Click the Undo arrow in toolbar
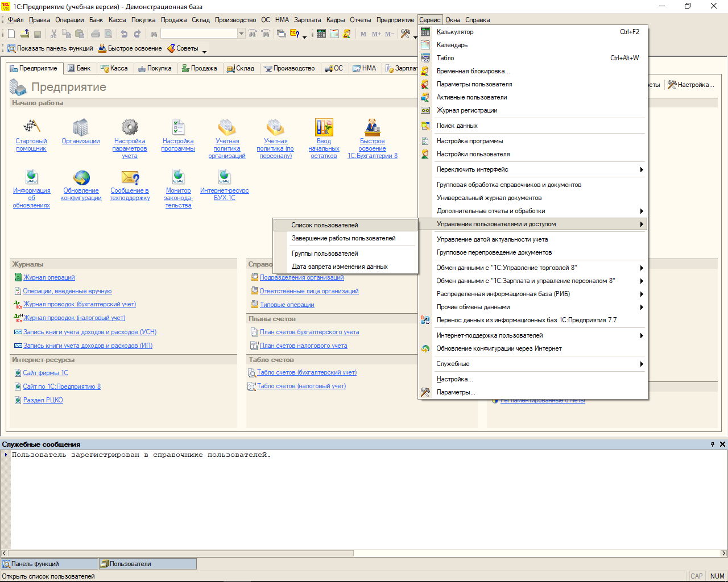The height and width of the screenshot is (582, 728). point(124,34)
